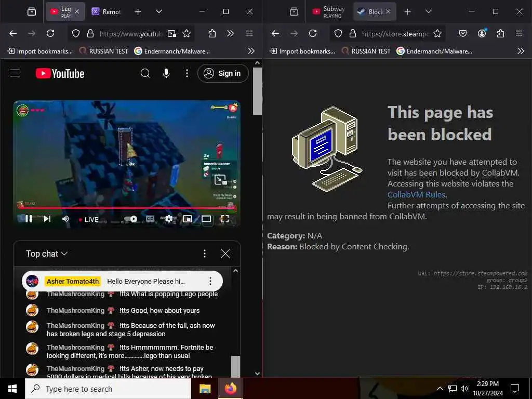The image size is (532, 399).
Task: Skip to next video in player
Action: 47,219
